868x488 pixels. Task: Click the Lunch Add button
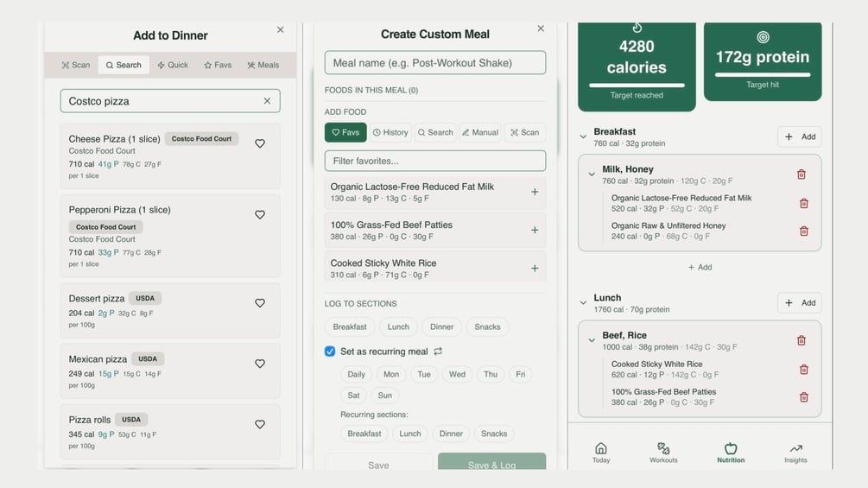pos(800,302)
